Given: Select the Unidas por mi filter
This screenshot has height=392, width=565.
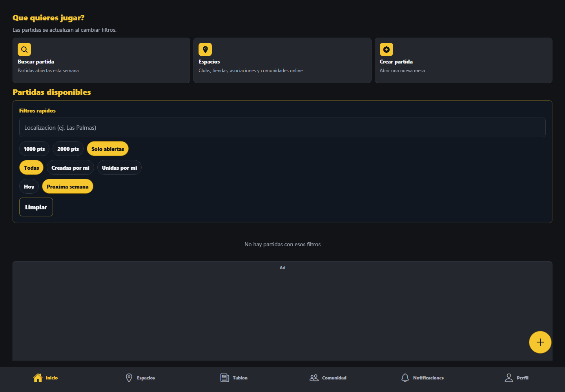Looking at the screenshot, I should point(119,167).
